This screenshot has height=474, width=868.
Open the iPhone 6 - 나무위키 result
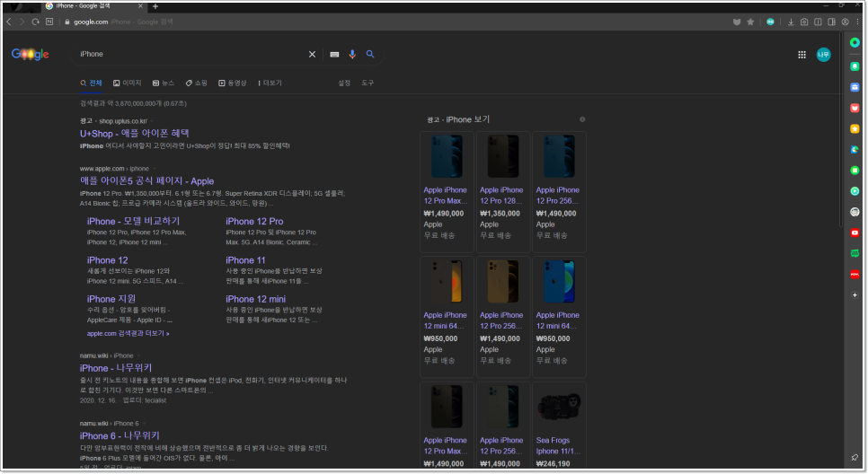120,435
